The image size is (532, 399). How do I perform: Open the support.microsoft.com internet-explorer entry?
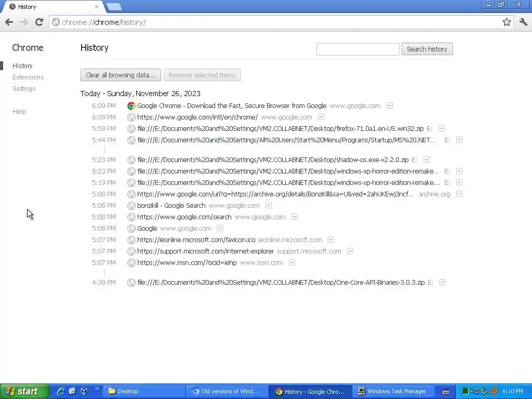click(x=205, y=251)
